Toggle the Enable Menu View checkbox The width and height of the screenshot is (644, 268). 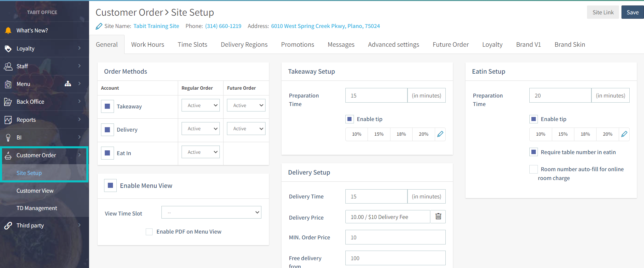[x=110, y=185]
